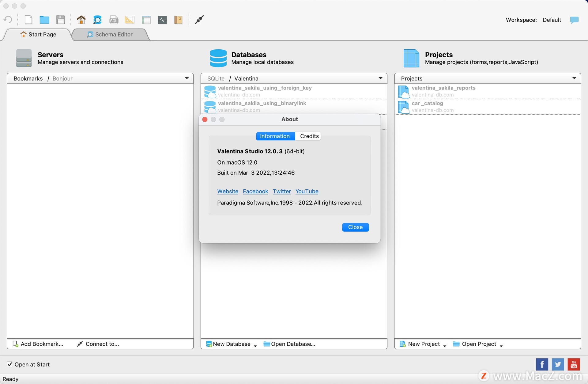Switch to the Credits tab

(309, 136)
